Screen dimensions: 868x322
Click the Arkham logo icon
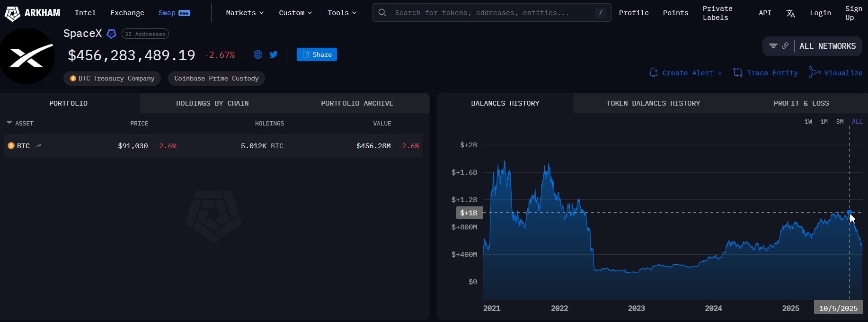(12, 13)
